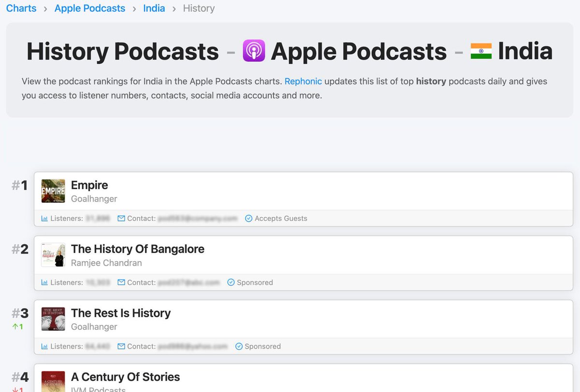Click the #4 rank number
580x392 pixels.
point(20,378)
